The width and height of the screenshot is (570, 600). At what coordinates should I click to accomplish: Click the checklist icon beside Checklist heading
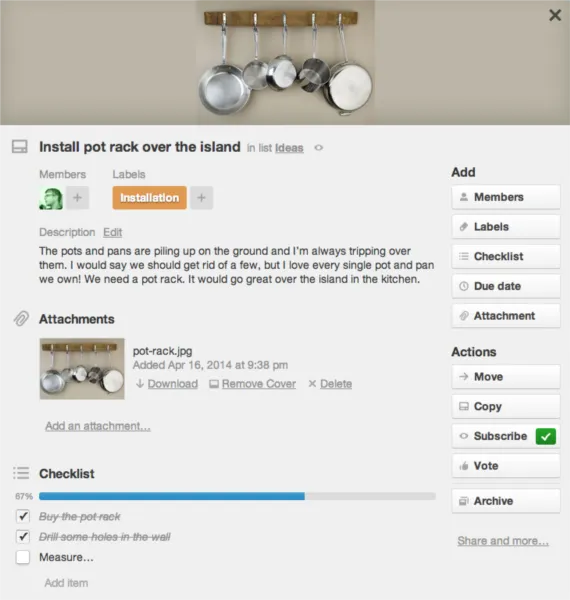tap(21, 473)
